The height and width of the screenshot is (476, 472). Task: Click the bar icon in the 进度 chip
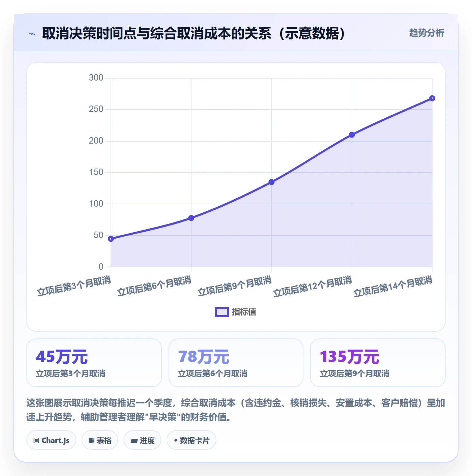coord(134,441)
